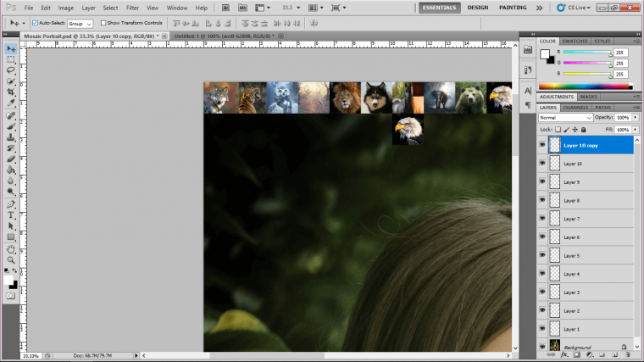This screenshot has width=644, height=362.
Task: Click the foreground color swatch in Color panel
Action: [545, 53]
